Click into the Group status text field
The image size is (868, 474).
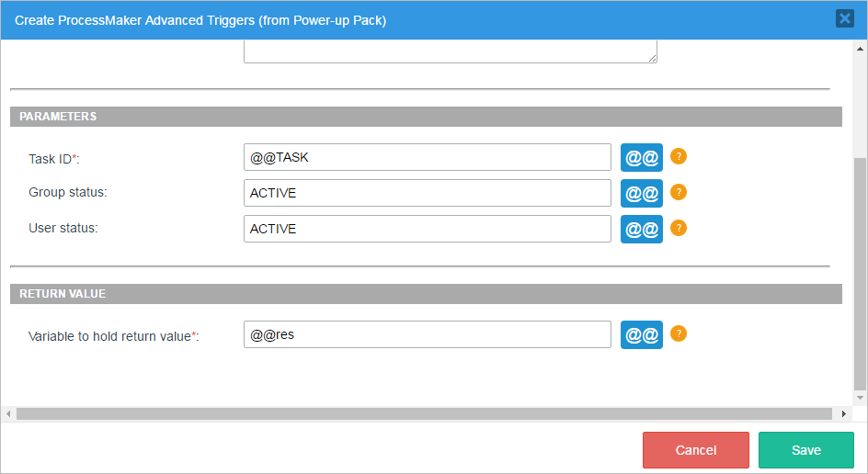(427, 193)
